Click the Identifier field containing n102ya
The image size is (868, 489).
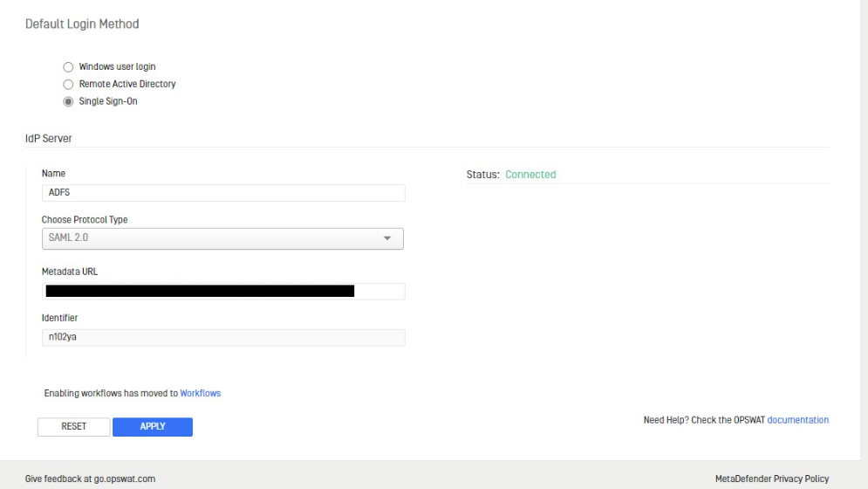click(x=223, y=337)
